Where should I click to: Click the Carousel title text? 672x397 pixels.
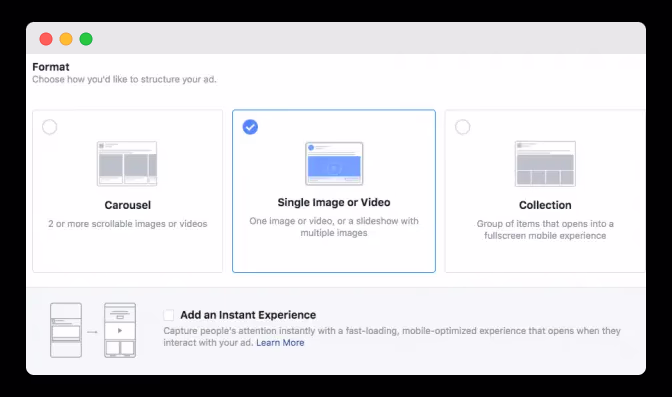pyautogui.click(x=128, y=205)
